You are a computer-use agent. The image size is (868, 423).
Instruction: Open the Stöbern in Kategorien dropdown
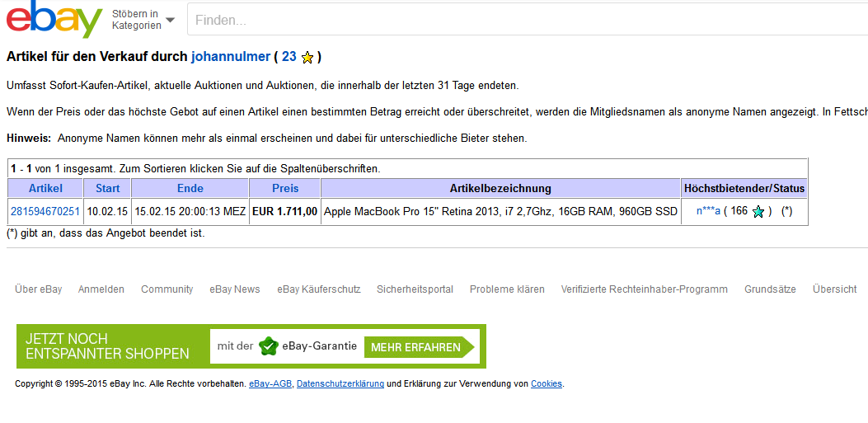pyautogui.click(x=143, y=20)
